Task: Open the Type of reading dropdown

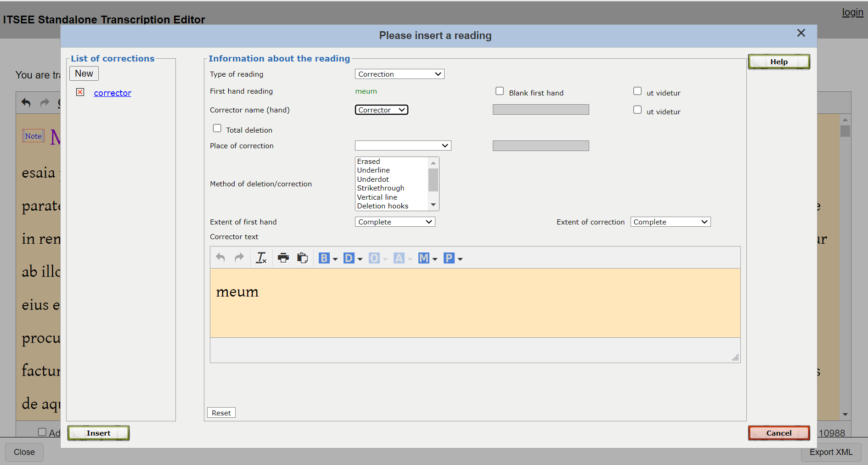Action: tap(400, 74)
